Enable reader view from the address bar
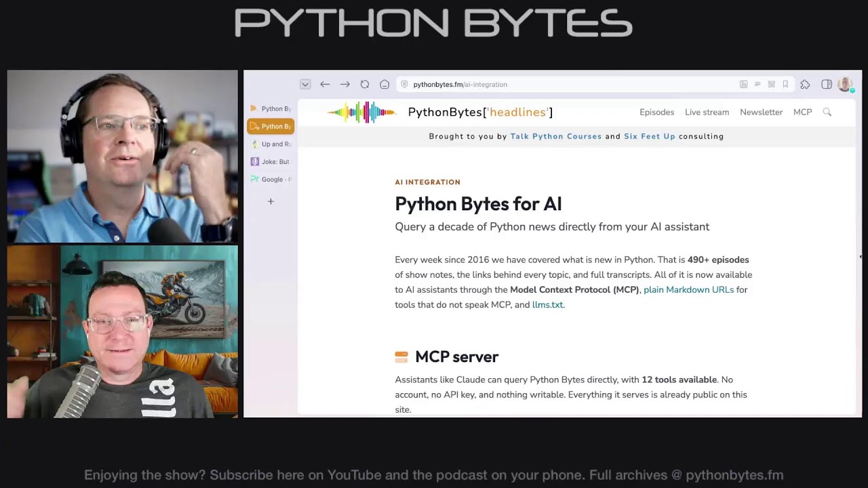Screen dimensions: 868x488 pyautogui.click(x=757, y=84)
